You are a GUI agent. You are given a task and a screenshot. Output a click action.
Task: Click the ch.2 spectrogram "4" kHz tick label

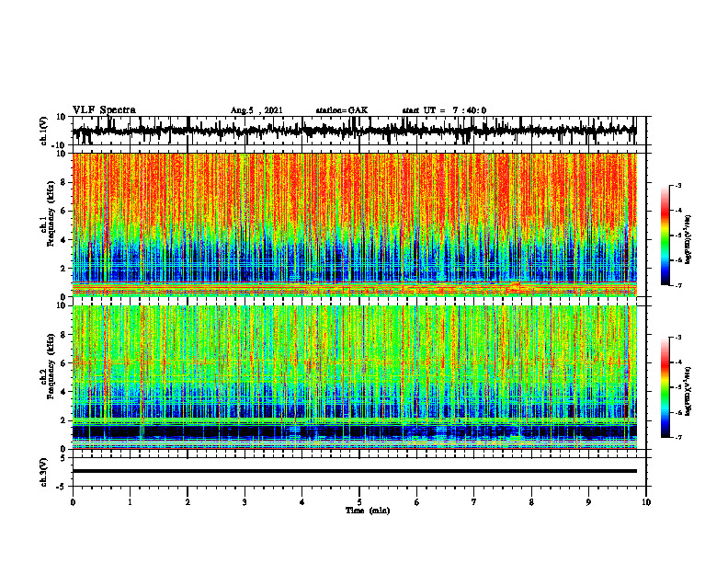click(x=64, y=392)
